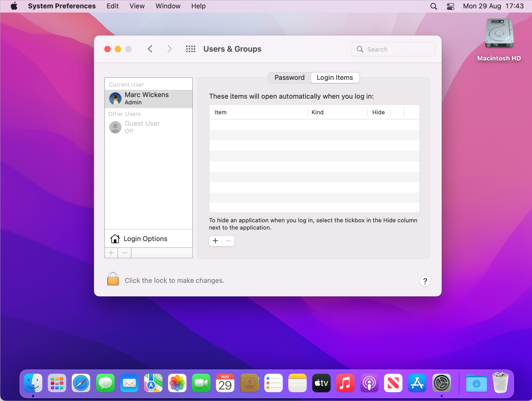The width and height of the screenshot is (532, 401).
Task: Remove login item with minus button
Action: [x=228, y=241]
